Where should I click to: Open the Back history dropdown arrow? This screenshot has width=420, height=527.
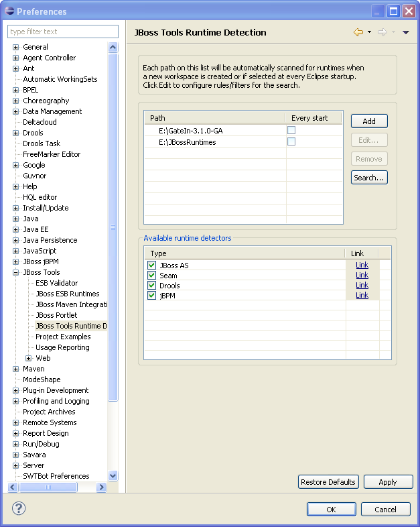point(369,32)
